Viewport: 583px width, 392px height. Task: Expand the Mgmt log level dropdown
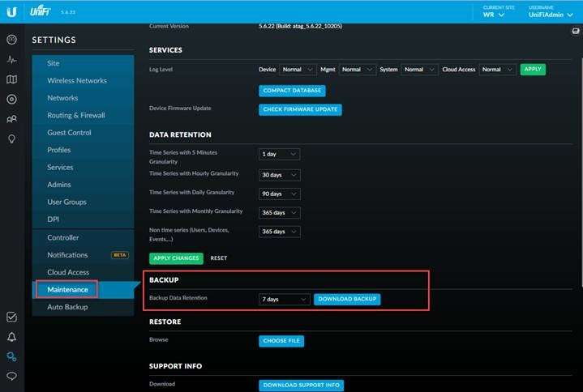pos(357,70)
